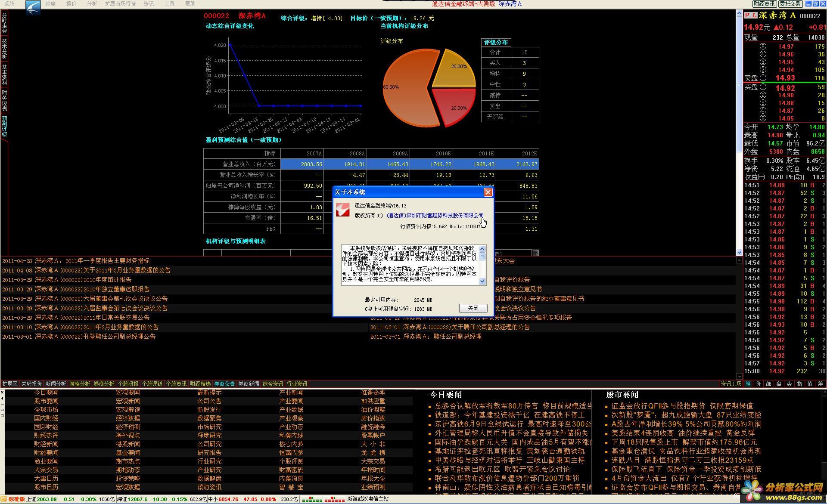Image resolution: width=827 pixels, height=504 pixels.
Task: Switch to 筹 tab in quote panel
Action: coord(821,384)
